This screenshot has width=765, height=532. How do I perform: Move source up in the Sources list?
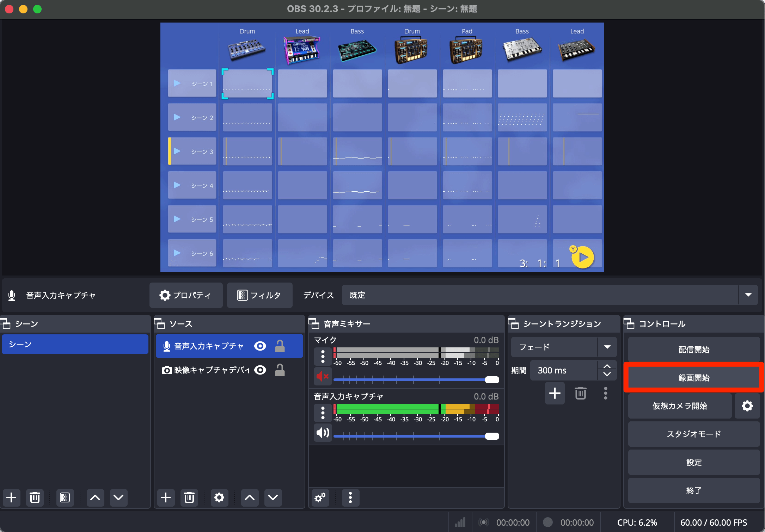click(x=250, y=497)
